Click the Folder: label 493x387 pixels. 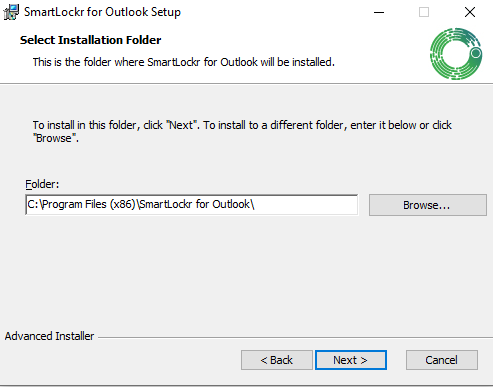[x=42, y=184]
